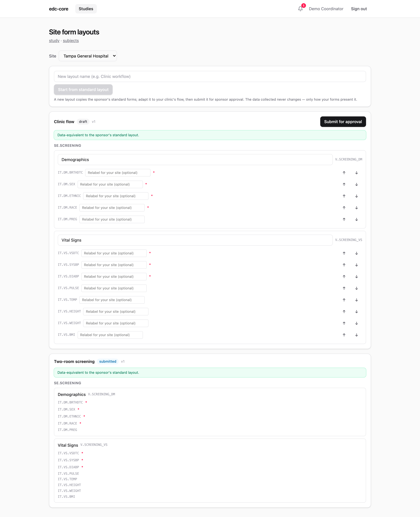Screen dimensions: 420x517
Task: Click V.SCREENING_DM code in Clinic flow
Action: (349, 159)
